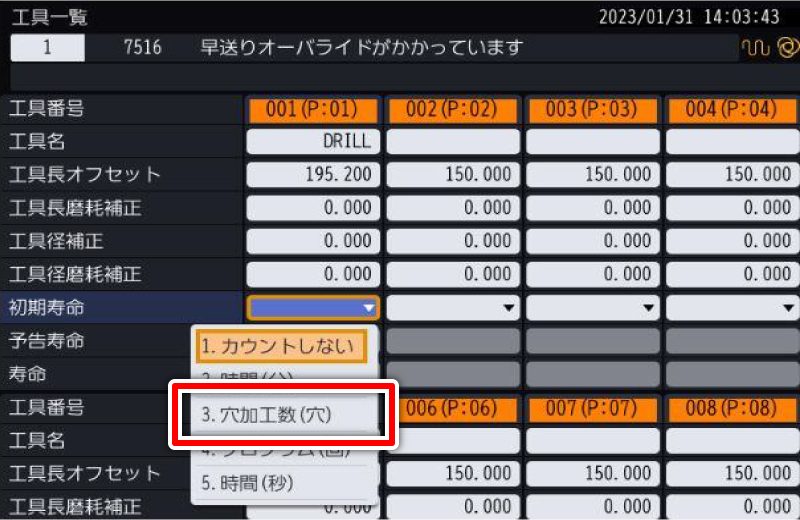Click tool 003's 150.000 length offset field
Image resolution: width=800 pixels, height=520 pixels.
pos(593,175)
